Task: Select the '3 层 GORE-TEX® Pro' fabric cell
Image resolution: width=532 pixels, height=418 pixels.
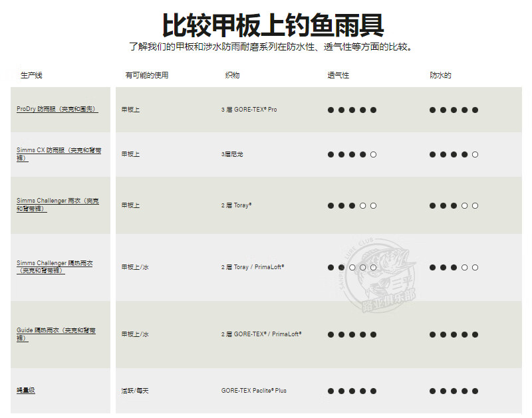Action: tap(249, 110)
